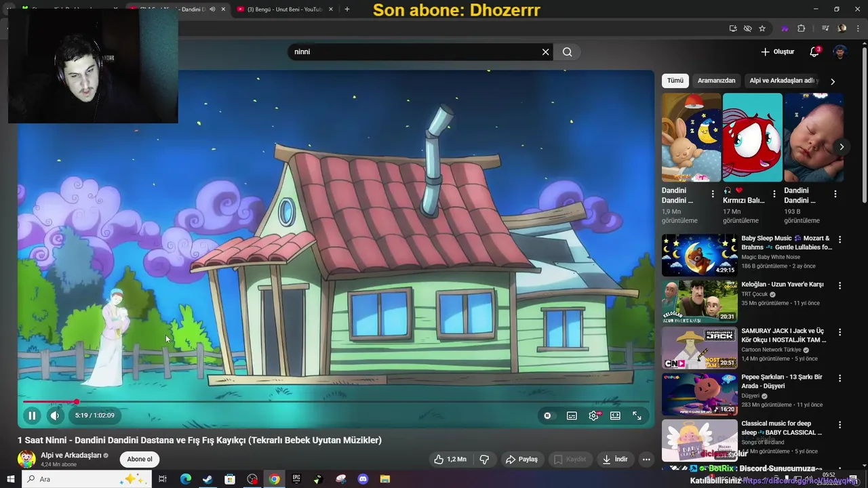
Task: Open the sleeping baby Dandini thumbnail
Action: [x=813, y=138]
